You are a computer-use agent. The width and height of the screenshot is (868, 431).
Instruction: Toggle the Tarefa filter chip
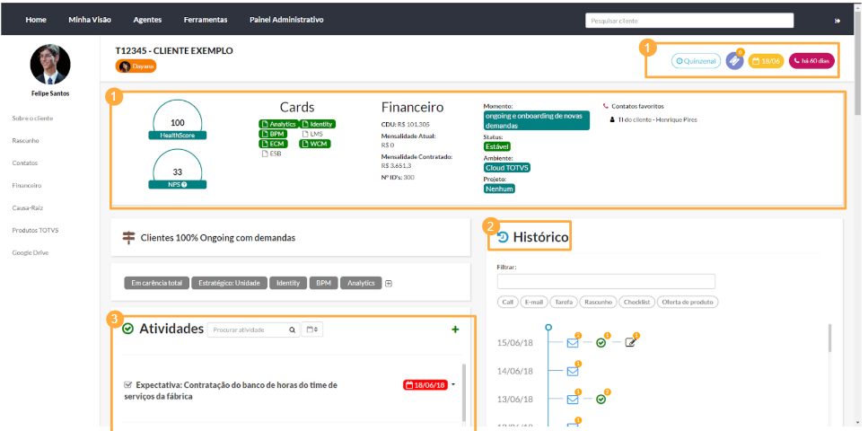[x=564, y=302]
